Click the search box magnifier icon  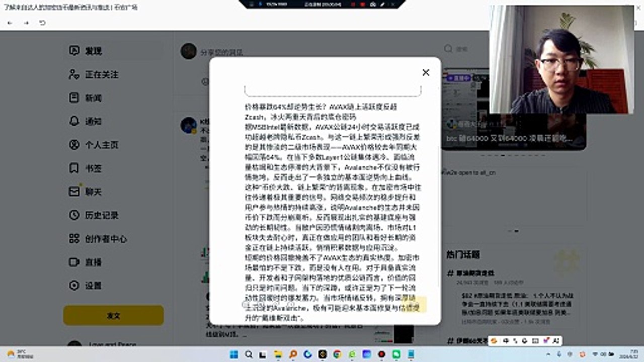[448, 49]
